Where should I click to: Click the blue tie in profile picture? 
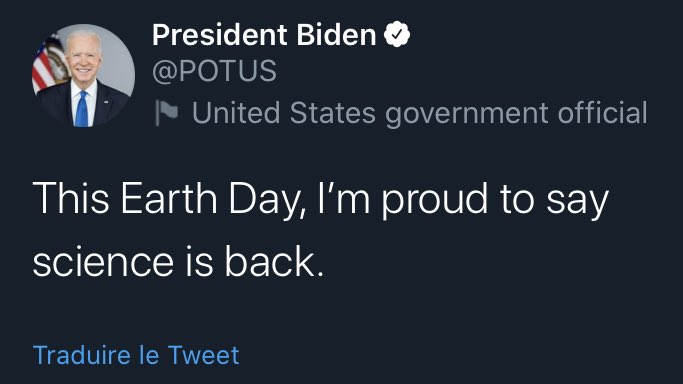[x=82, y=109]
